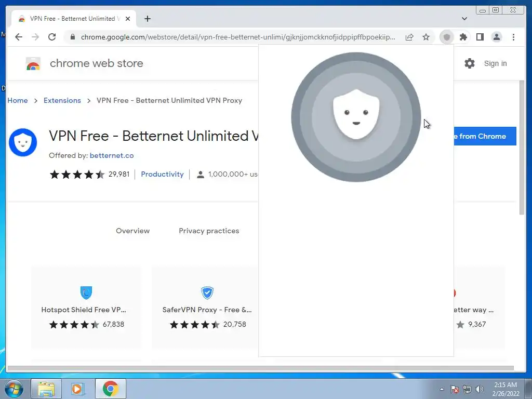Click the address bar URL field
This screenshot has height=399, width=532.
coord(238,37)
